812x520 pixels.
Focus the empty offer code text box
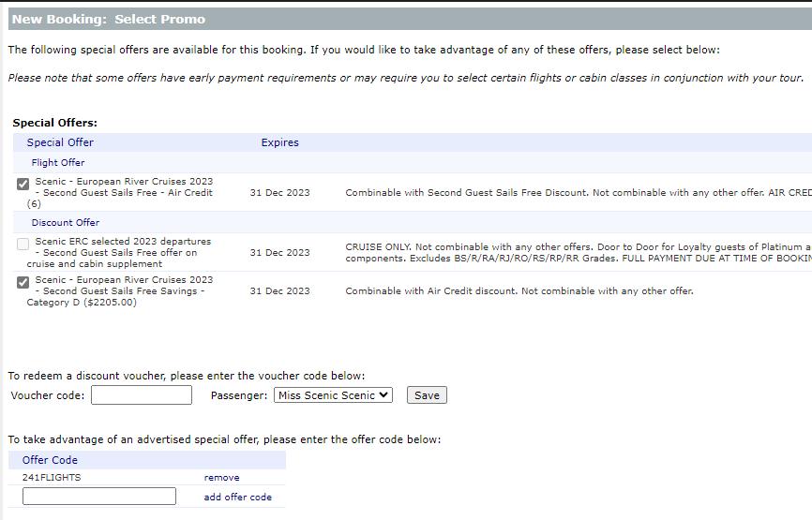click(99, 497)
